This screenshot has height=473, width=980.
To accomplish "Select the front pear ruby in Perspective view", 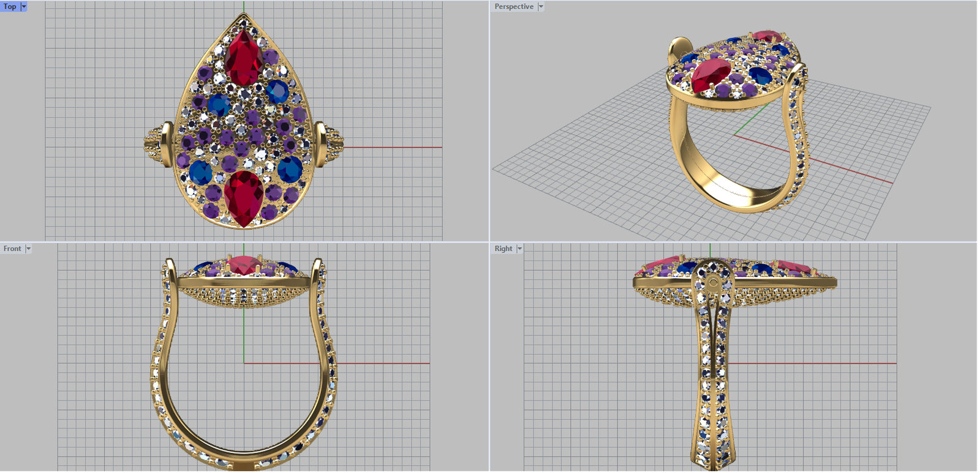I will 710,75.
